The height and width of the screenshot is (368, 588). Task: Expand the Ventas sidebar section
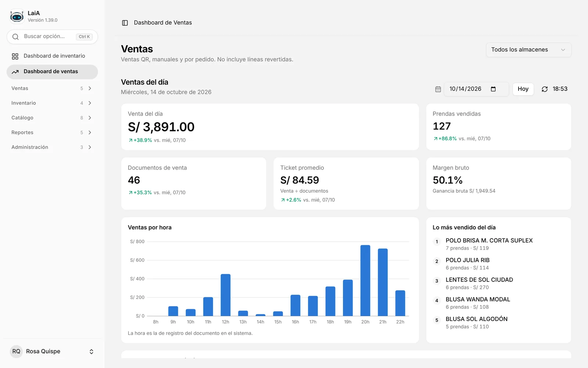click(51, 88)
